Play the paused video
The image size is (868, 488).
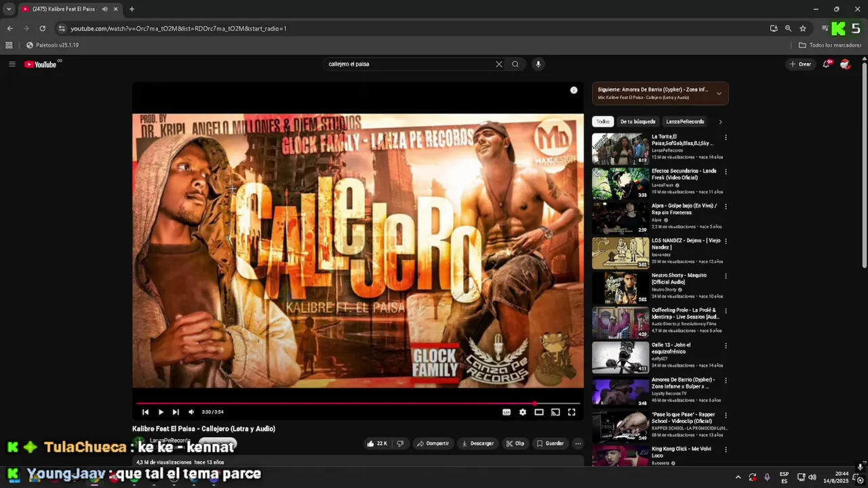click(161, 412)
